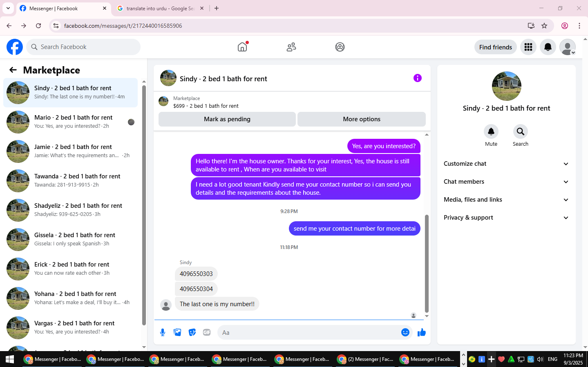The height and width of the screenshot is (367, 588).
Task: Switch to translate into urdu Google tab
Action: (160, 9)
